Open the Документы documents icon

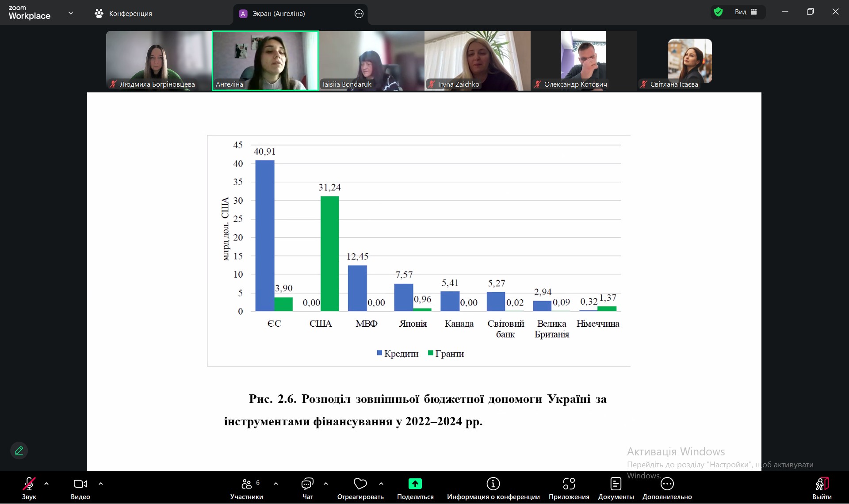[616, 484]
